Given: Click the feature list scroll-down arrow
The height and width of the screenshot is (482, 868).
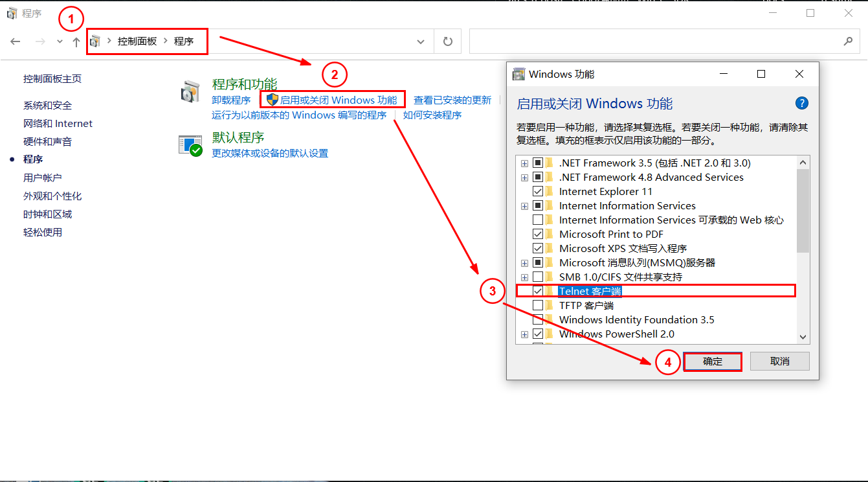Looking at the screenshot, I should point(803,337).
